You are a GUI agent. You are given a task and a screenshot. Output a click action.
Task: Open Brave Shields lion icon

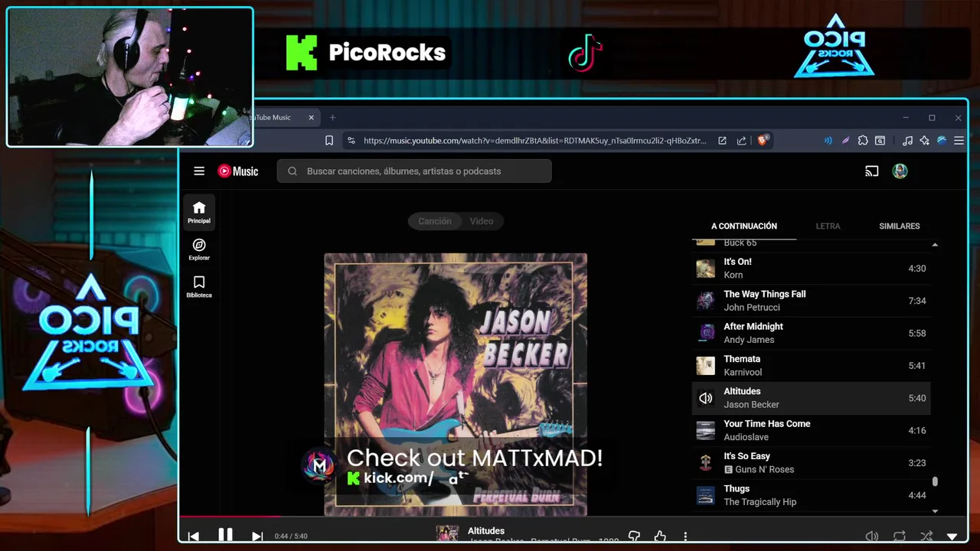763,140
